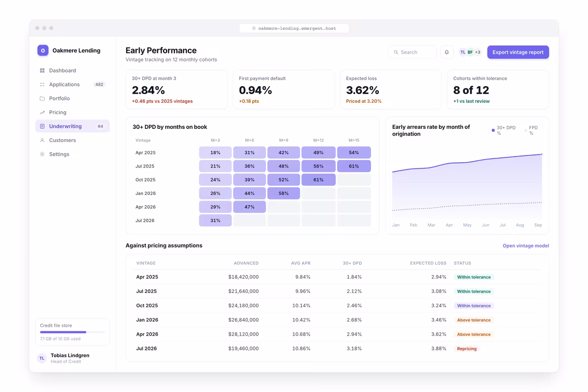Click the Settings gear icon
Screen dimensions: 588x392
click(42, 154)
